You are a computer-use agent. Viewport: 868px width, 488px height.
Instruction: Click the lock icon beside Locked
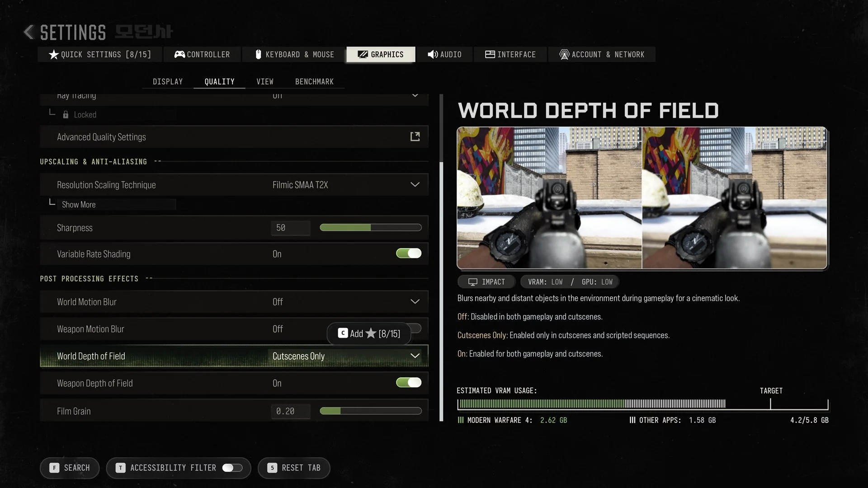[x=66, y=115]
